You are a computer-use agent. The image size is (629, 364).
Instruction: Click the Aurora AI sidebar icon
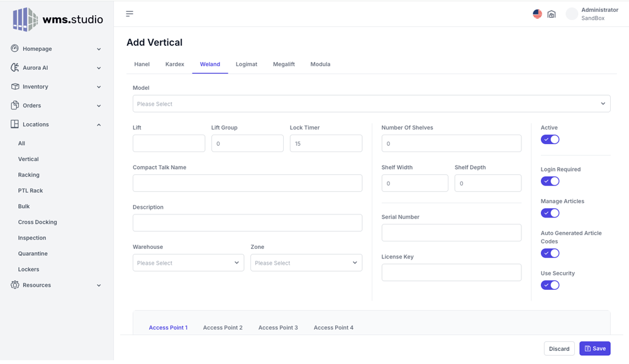pos(15,67)
